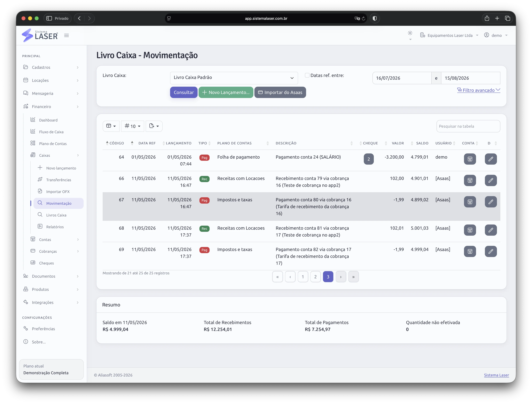Click the translate icon in the address bar
This screenshot has height=404, width=532.
coord(357,18)
